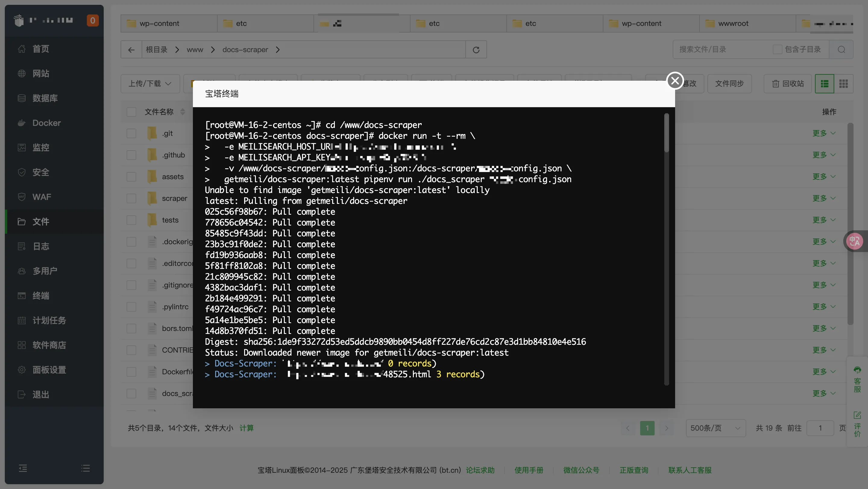
Task: Open the 终端 terminal section in sidebar
Action: [x=54, y=295]
